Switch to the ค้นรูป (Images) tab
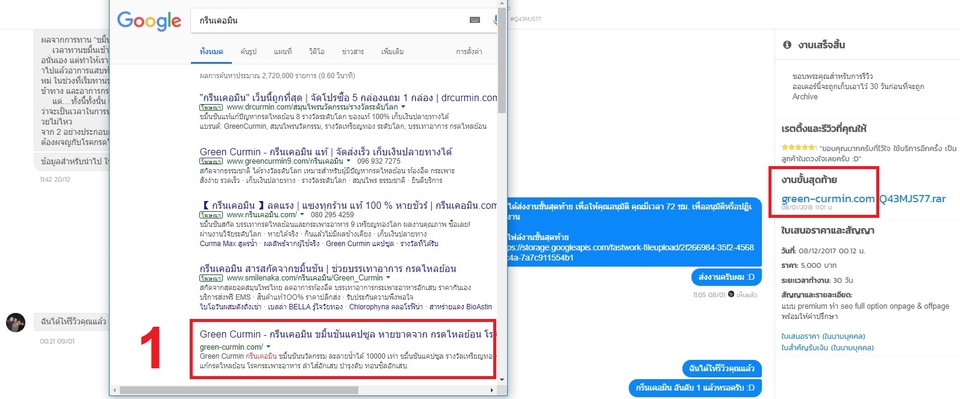960x399 pixels. (x=249, y=51)
